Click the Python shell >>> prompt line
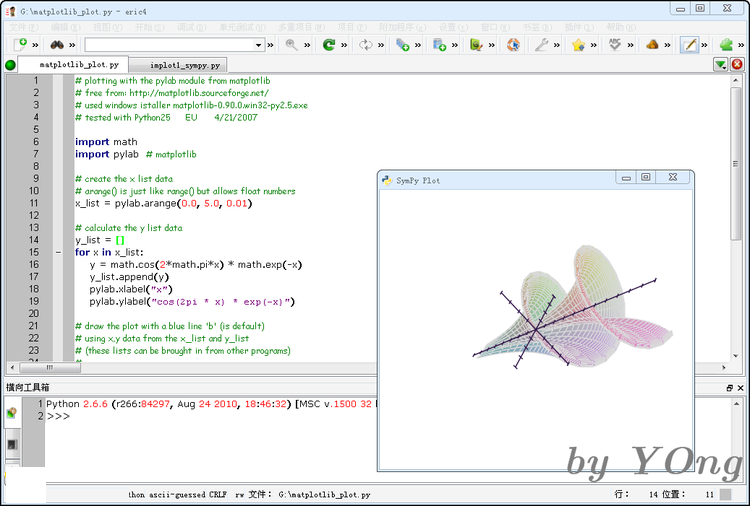Screen dimensions: 750x506 [x=58, y=416]
